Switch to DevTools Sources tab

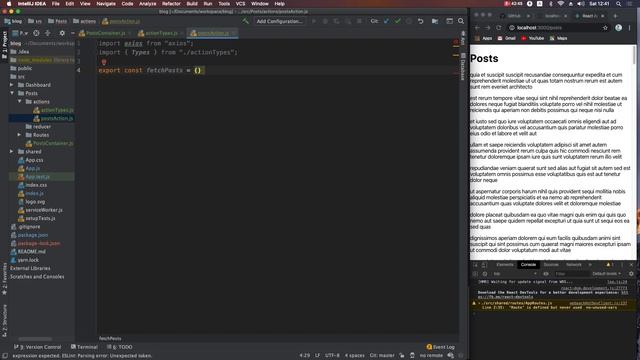point(551,264)
